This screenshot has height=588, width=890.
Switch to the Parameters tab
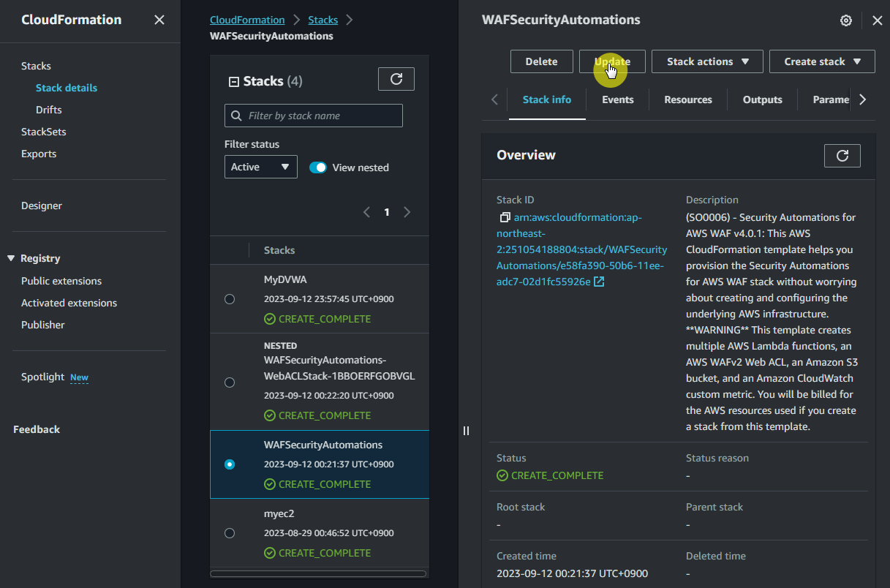(x=831, y=99)
